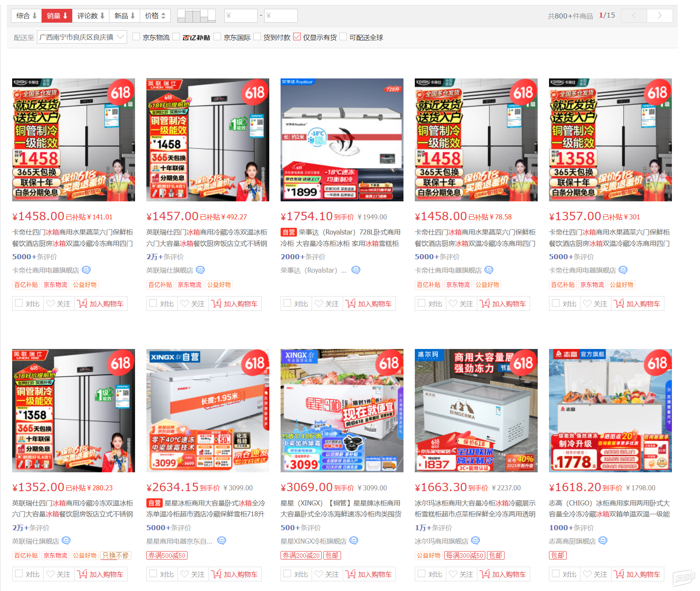The image size is (700, 591).
Task: Click cart icon for ¥1357.00 卡帝仕 fridge
Action: pos(619,303)
